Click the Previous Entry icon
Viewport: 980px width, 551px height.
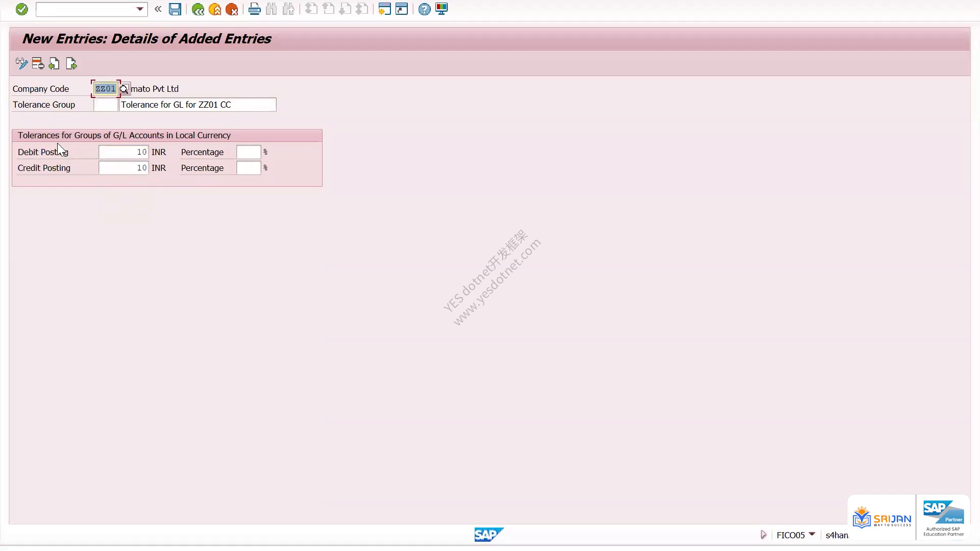[54, 64]
